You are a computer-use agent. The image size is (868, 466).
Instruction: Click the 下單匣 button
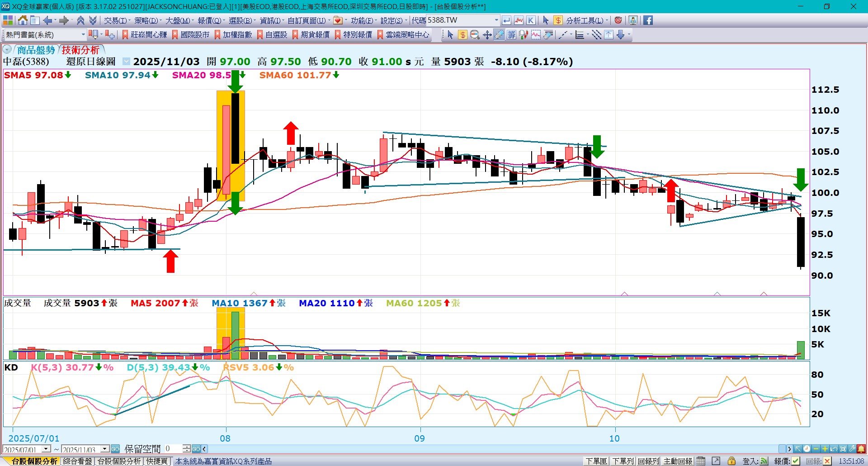[x=596, y=461]
